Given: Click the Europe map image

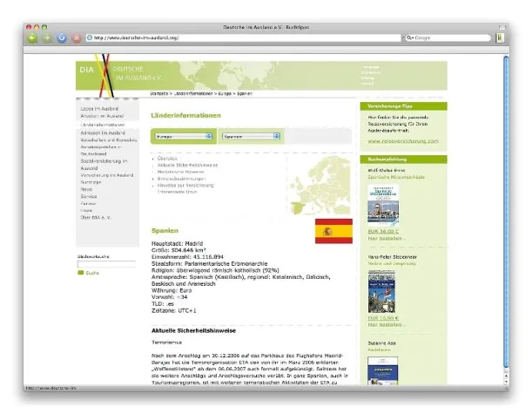Looking at the screenshot, I should click(x=320, y=185).
